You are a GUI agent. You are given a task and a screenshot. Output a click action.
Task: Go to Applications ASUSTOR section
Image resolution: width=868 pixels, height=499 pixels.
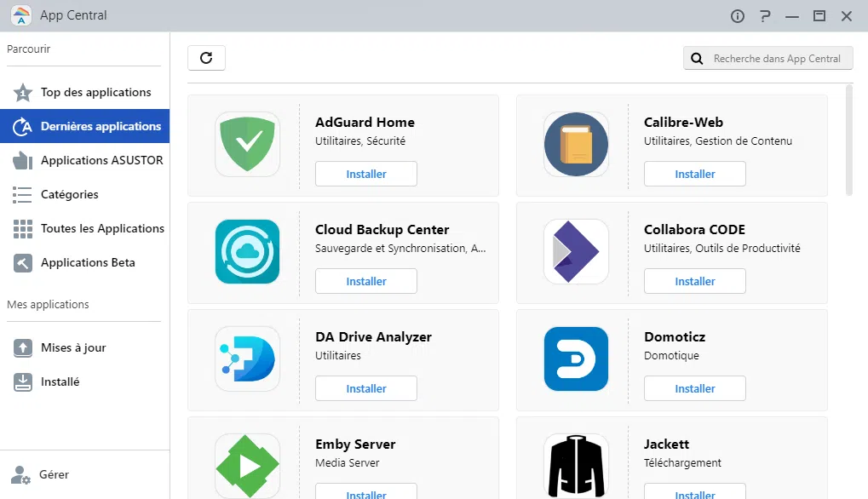101,160
